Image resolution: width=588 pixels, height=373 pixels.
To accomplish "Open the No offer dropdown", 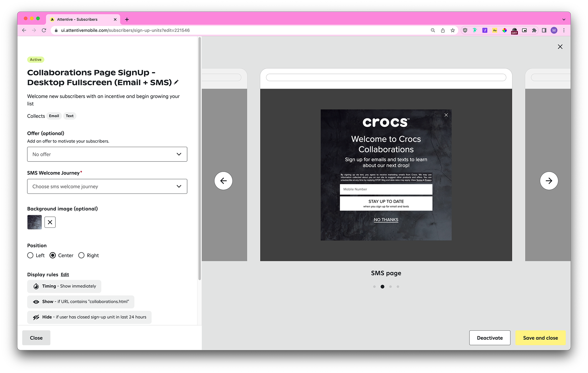I will 107,154.
